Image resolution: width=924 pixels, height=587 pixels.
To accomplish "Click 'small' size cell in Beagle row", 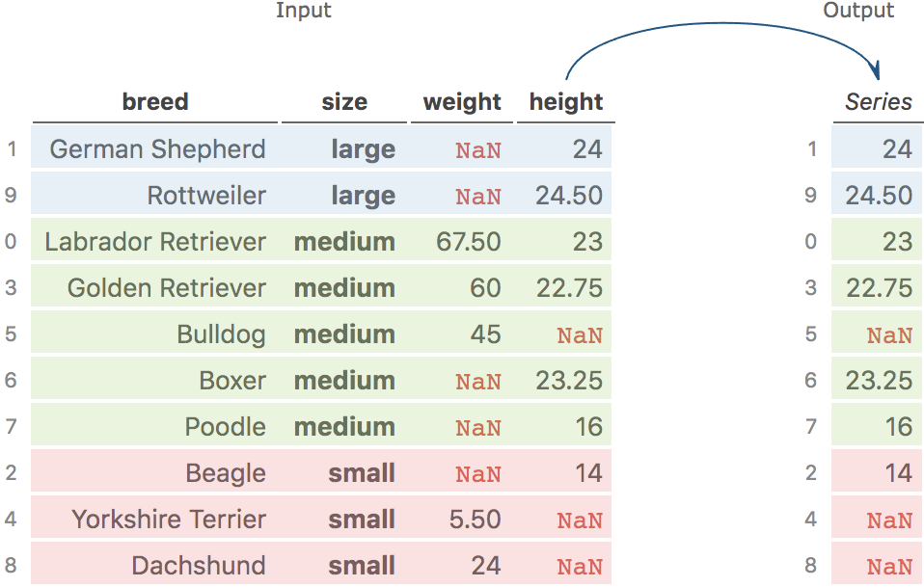I will coord(362,473).
